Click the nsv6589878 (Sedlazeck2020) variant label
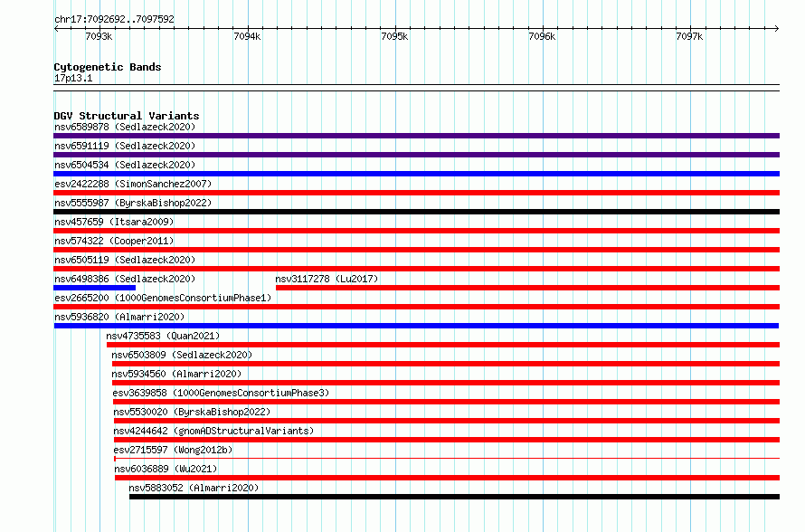This screenshot has width=805, height=532. tap(125, 127)
